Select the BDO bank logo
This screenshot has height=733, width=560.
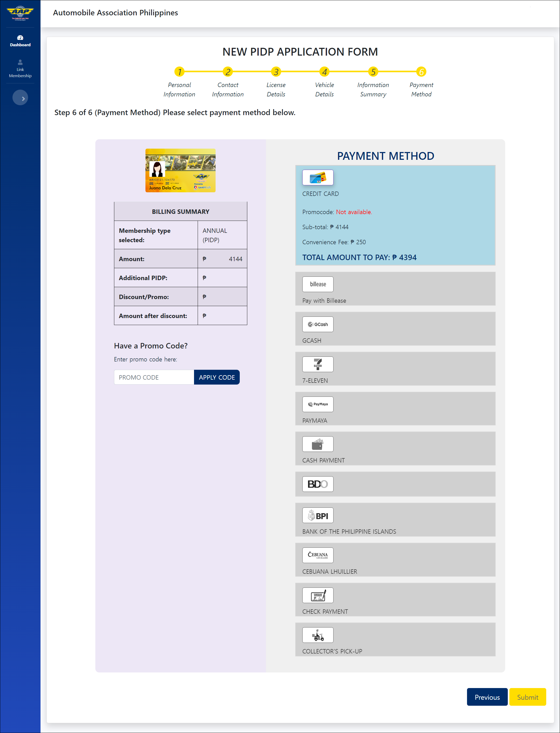[317, 484]
